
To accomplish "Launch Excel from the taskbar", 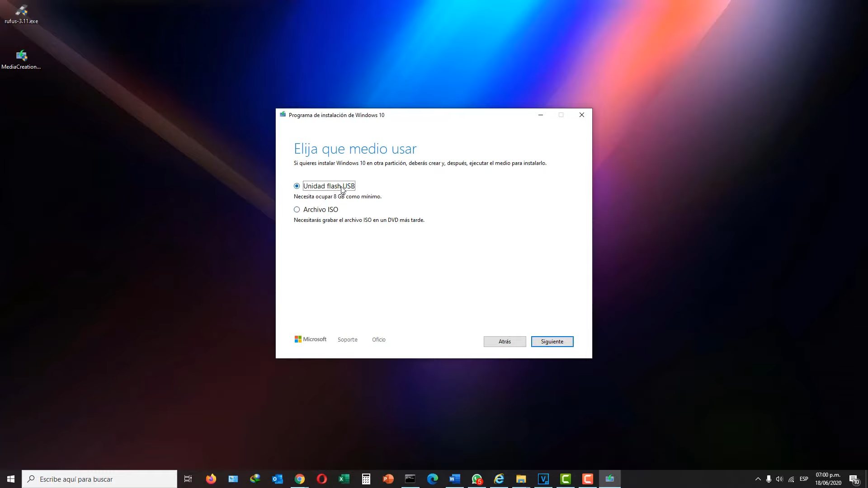I will pyautogui.click(x=344, y=479).
